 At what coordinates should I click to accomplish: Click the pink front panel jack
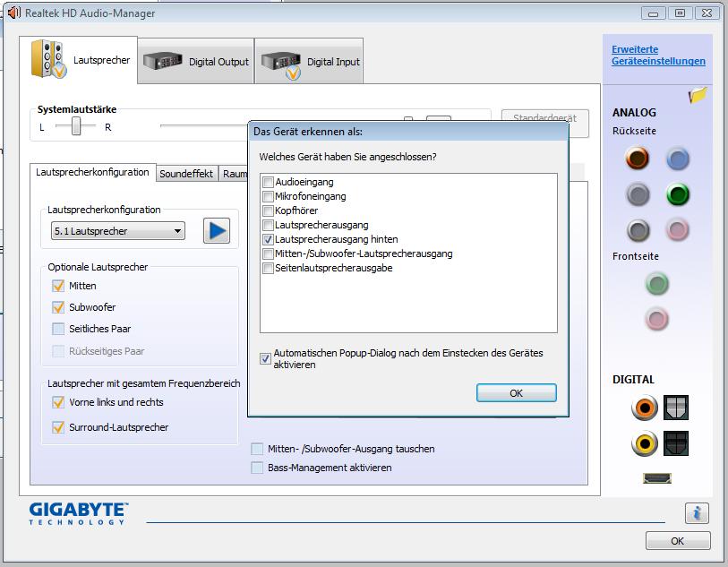click(x=657, y=319)
